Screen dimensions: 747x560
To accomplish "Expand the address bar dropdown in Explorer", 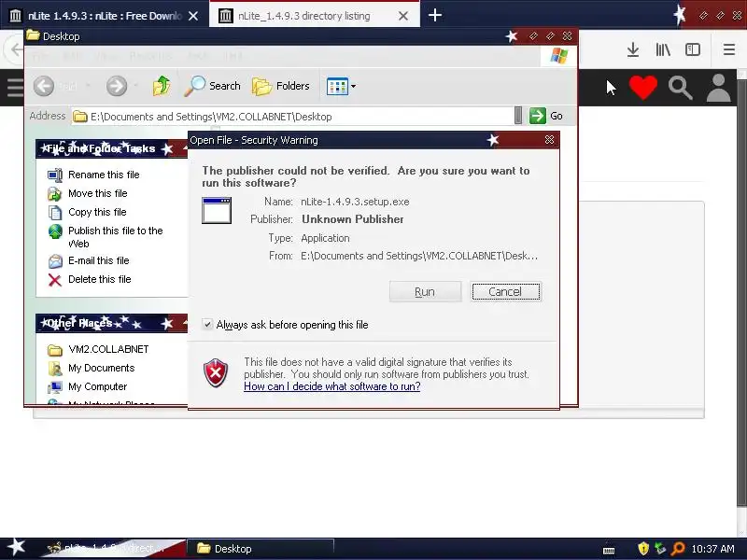I will (x=518, y=116).
